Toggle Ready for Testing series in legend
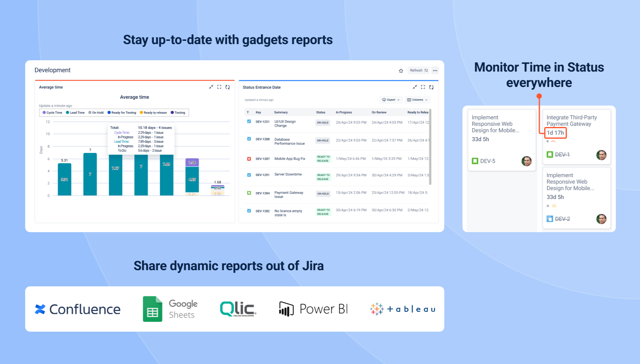 pos(122,113)
